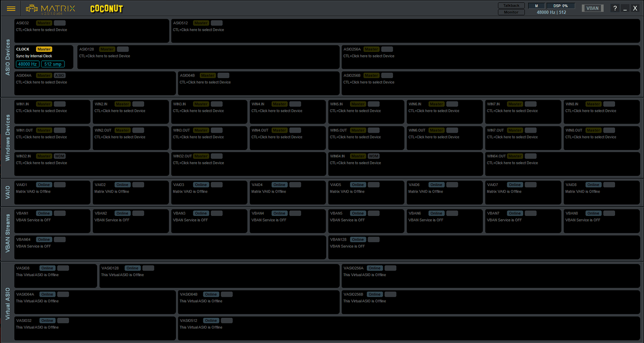Click the DSP: 0% indicator
Image resolution: width=644 pixels, height=343 pixels.
pos(560,5)
